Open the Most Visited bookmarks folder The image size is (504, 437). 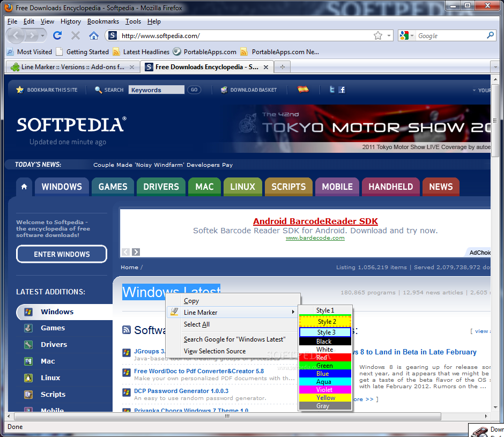coord(29,52)
